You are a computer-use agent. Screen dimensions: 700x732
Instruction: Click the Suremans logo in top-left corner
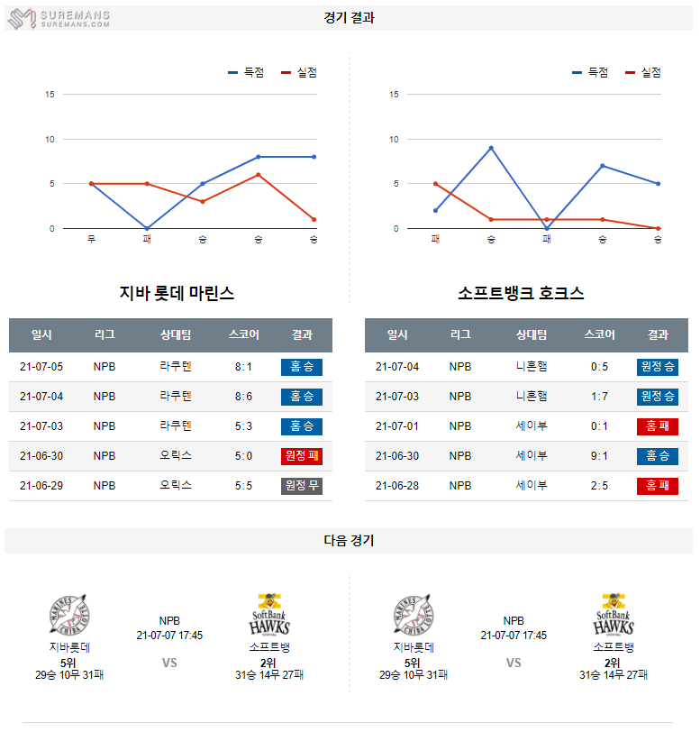pos(59,19)
